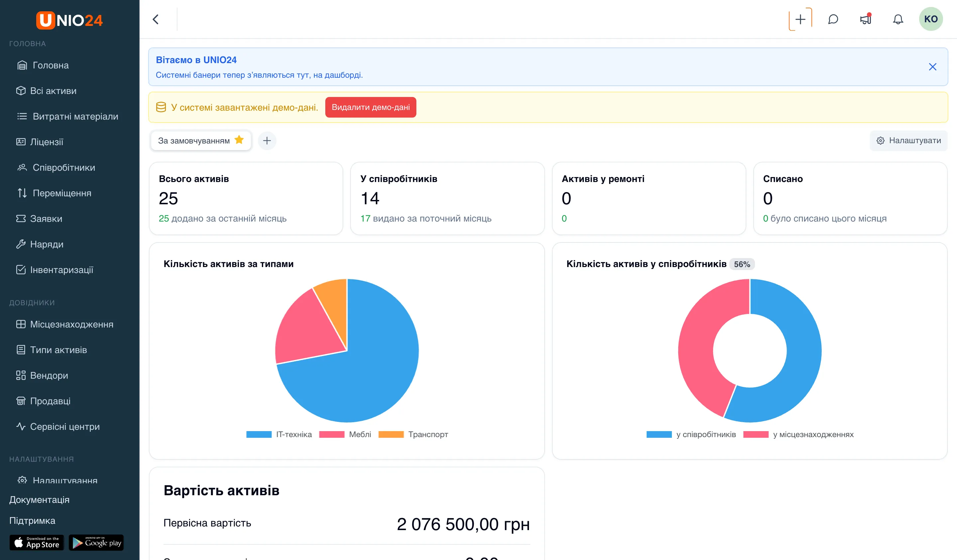Collapse sidebar with the back chevron
This screenshot has height=560, width=957.
[x=156, y=19]
